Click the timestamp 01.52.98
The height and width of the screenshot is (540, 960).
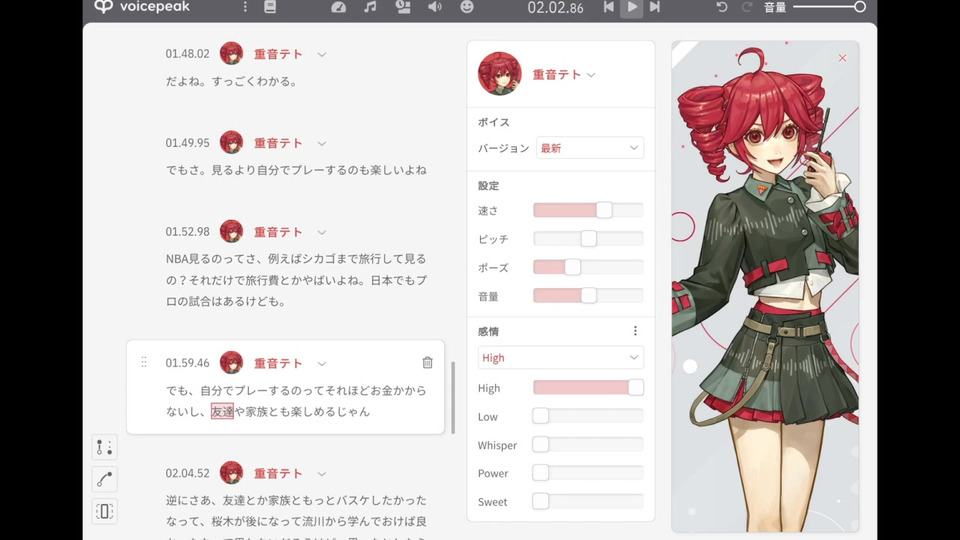187,232
